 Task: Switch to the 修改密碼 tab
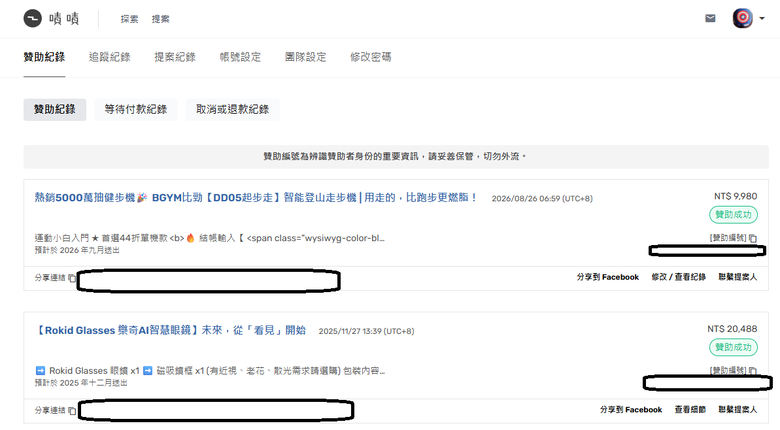click(x=371, y=57)
